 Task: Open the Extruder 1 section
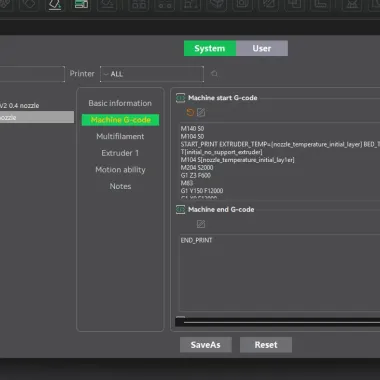(x=120, y=153)
